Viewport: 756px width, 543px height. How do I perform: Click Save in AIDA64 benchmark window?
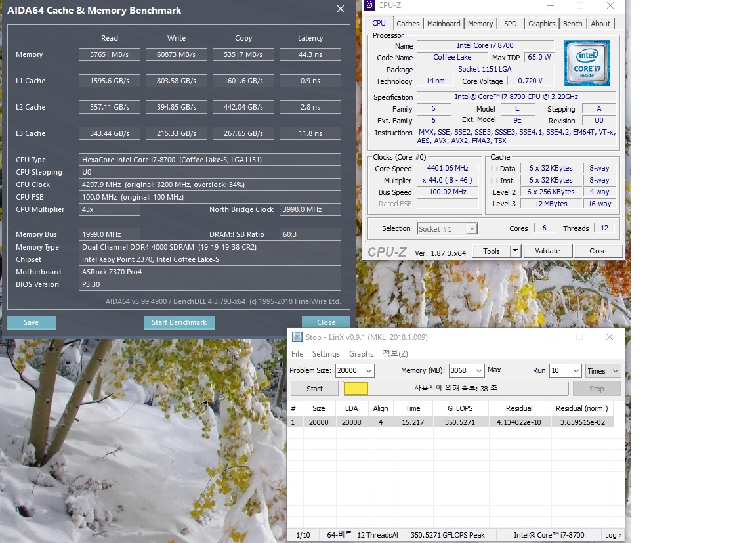31,322
